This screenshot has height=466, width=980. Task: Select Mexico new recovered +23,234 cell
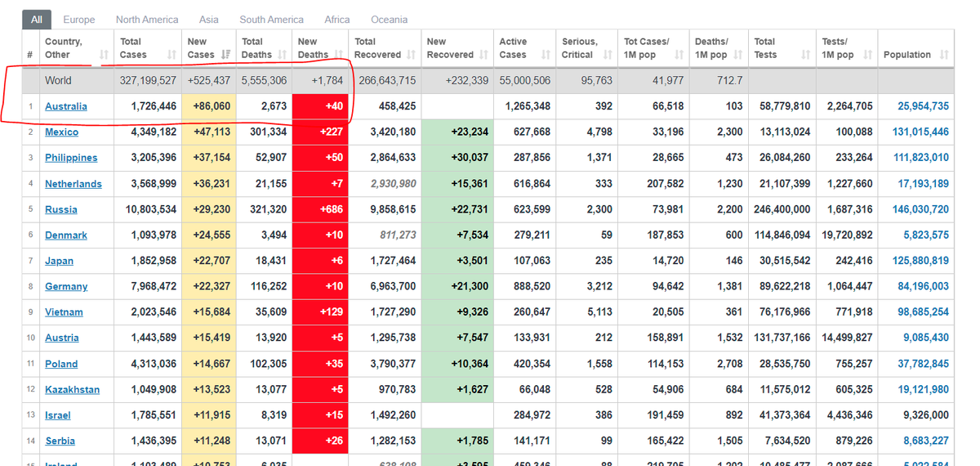point(456,132)
